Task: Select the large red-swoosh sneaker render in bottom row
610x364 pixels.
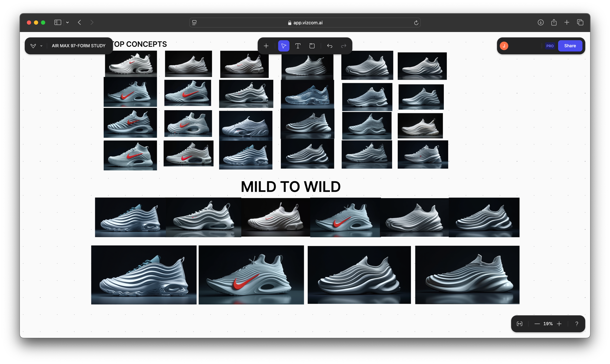Action: coord(251,275)
